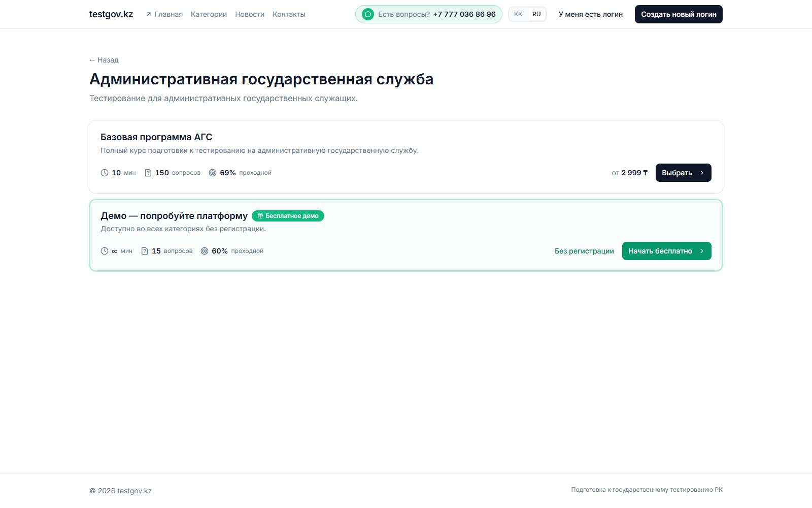This screenshot has height=508, width=812.
Task: Click У меня есть логин
Action: click(591, 14)
